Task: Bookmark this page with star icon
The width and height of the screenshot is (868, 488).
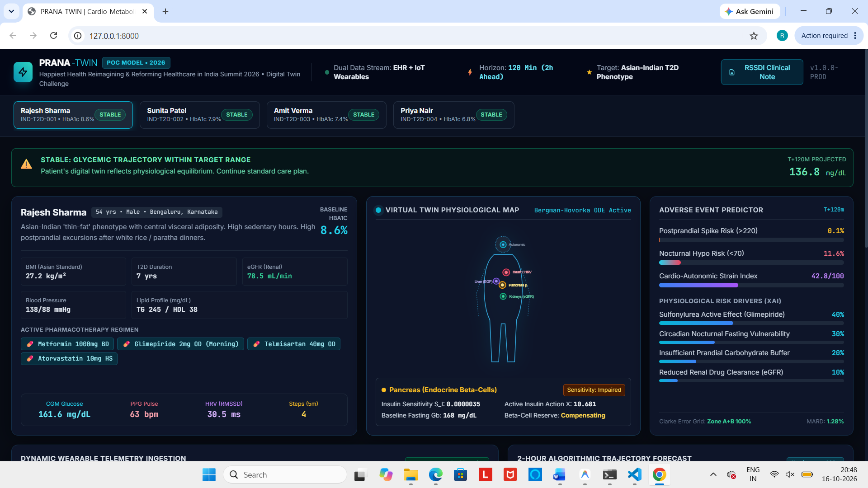Action: point(754,36)
